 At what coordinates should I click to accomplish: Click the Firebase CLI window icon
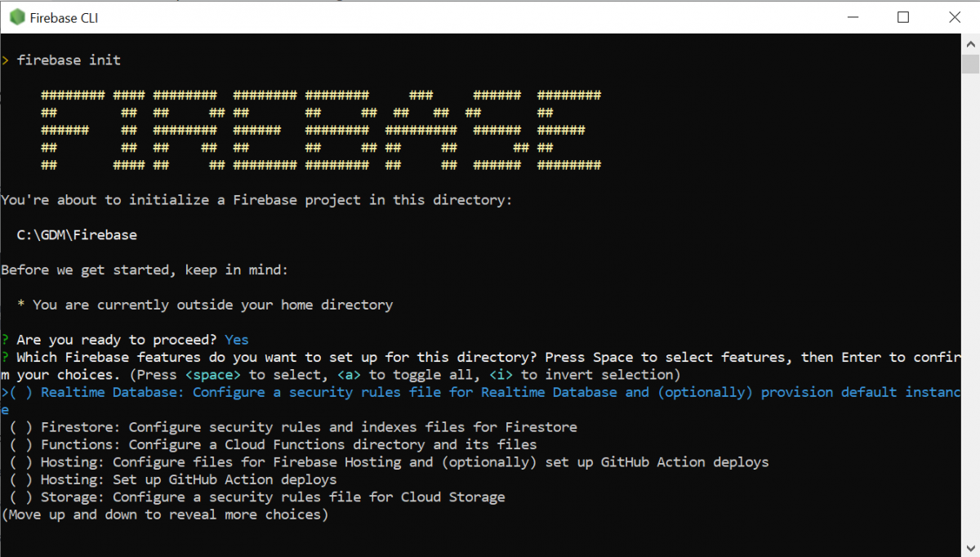[x=16, y=17]
